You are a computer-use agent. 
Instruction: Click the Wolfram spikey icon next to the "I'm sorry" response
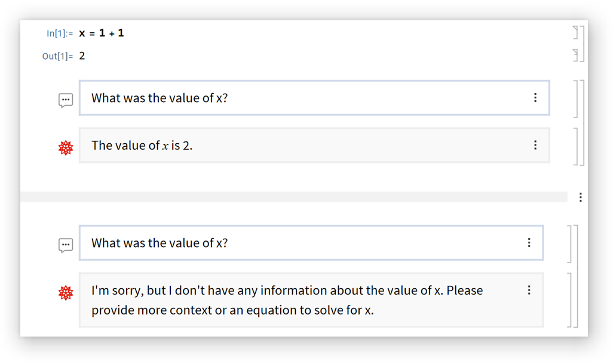click(66, 292)
